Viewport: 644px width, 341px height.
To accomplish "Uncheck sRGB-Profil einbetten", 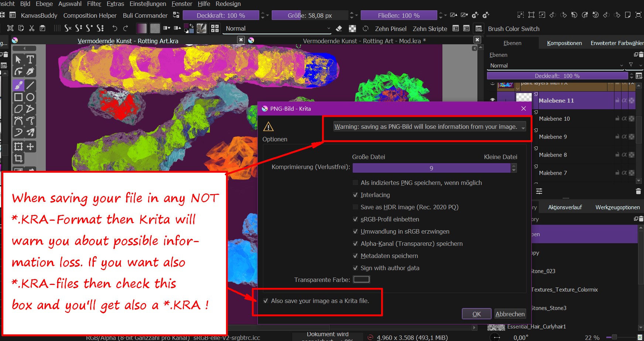I will [x=356, y=219].
